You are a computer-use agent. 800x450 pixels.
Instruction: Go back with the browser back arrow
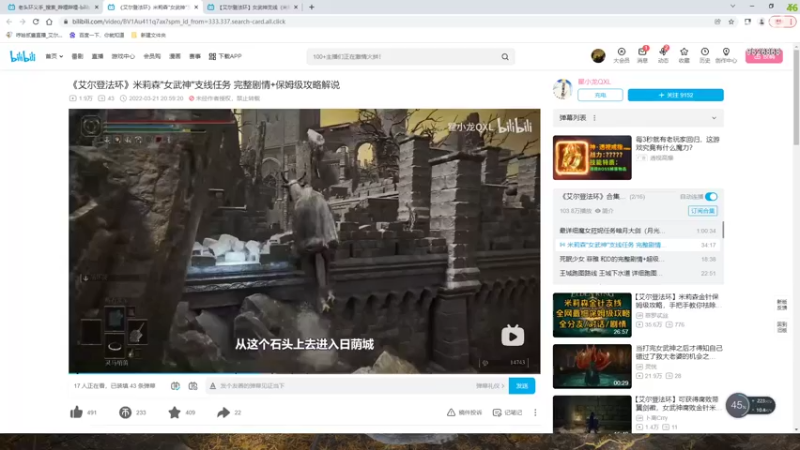coord(9,21)
